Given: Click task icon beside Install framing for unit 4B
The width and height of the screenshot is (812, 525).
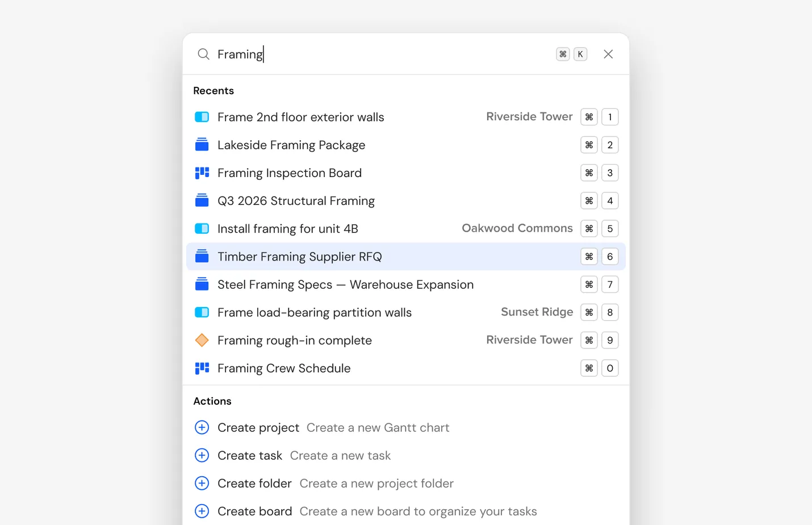Looking at the screenshot, I should pyautogui.click(x=202, y=229).
